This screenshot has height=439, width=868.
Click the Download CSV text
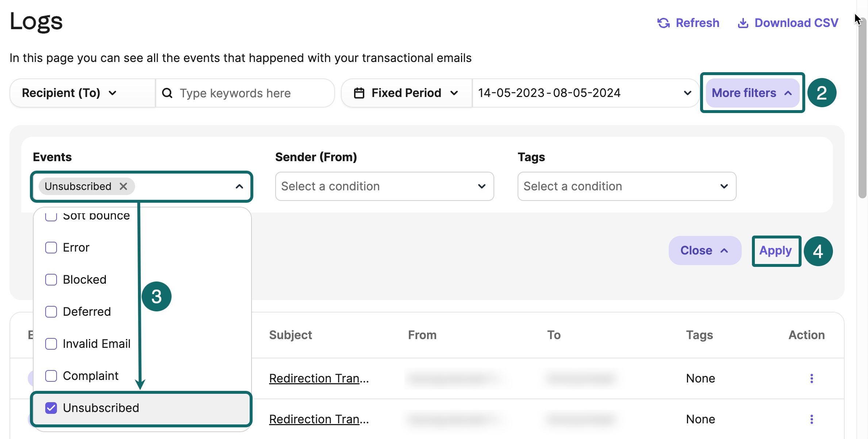pos(796,23)
